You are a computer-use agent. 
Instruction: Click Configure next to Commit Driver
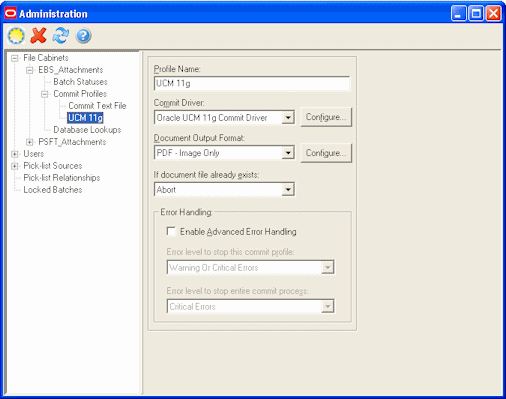pyautogui.click(x=326, y=117)
